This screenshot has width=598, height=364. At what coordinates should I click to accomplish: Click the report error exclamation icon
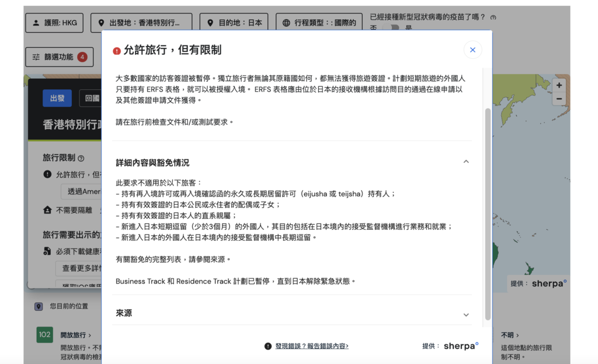point(268,346)
